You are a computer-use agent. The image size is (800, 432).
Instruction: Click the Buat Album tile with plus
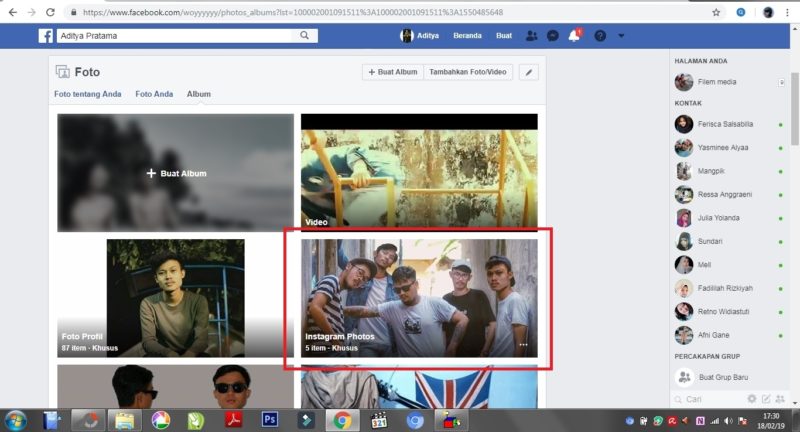(176, 173)
